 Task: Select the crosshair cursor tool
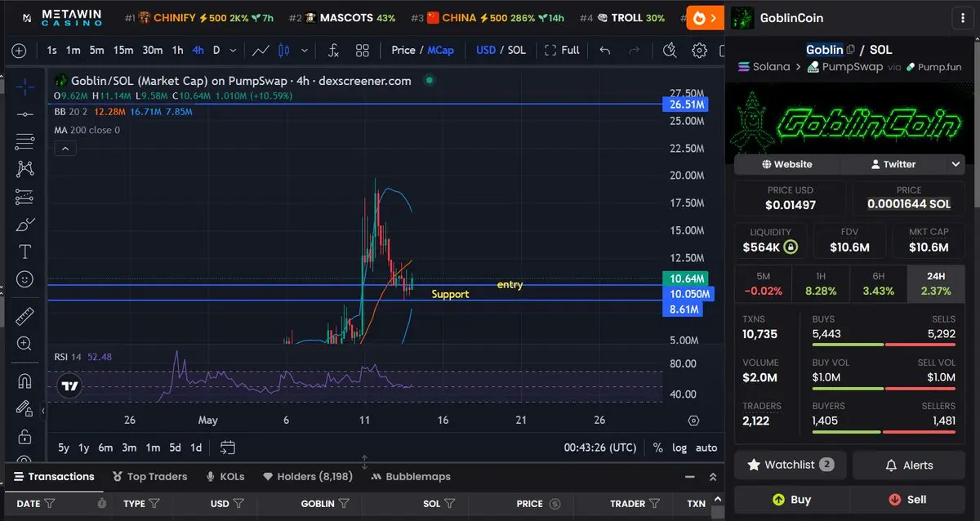coord(25,86)
